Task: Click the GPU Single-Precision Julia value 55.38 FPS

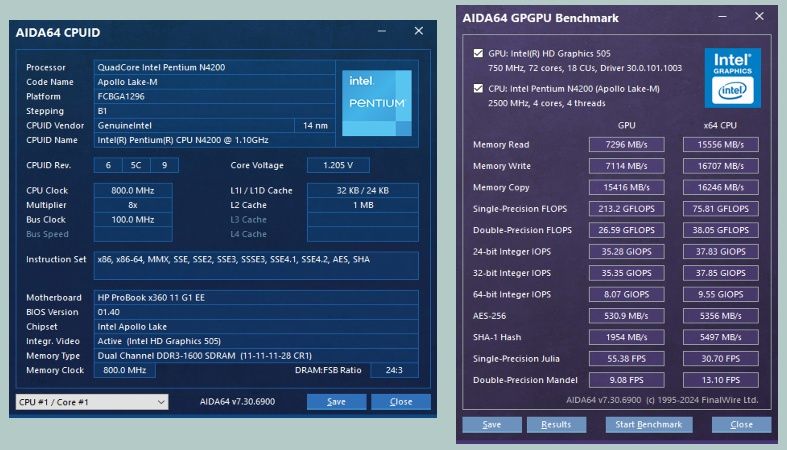Action: [x=626, y=359]
